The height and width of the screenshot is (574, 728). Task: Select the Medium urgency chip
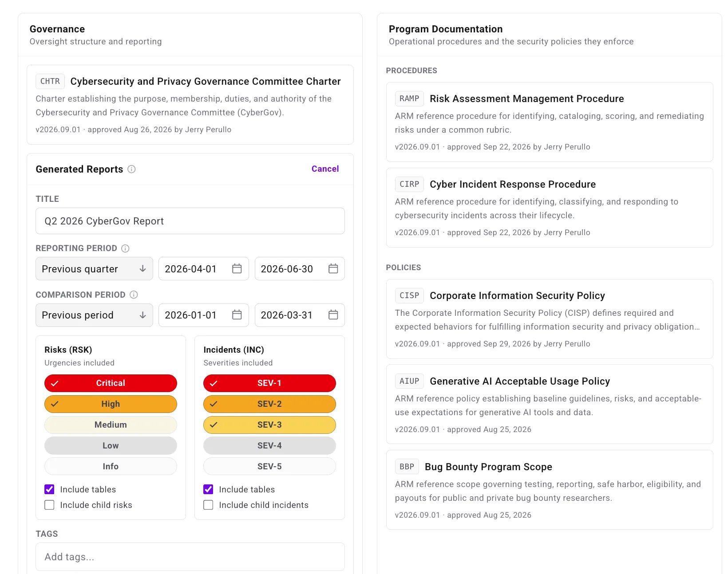(111, 425)
